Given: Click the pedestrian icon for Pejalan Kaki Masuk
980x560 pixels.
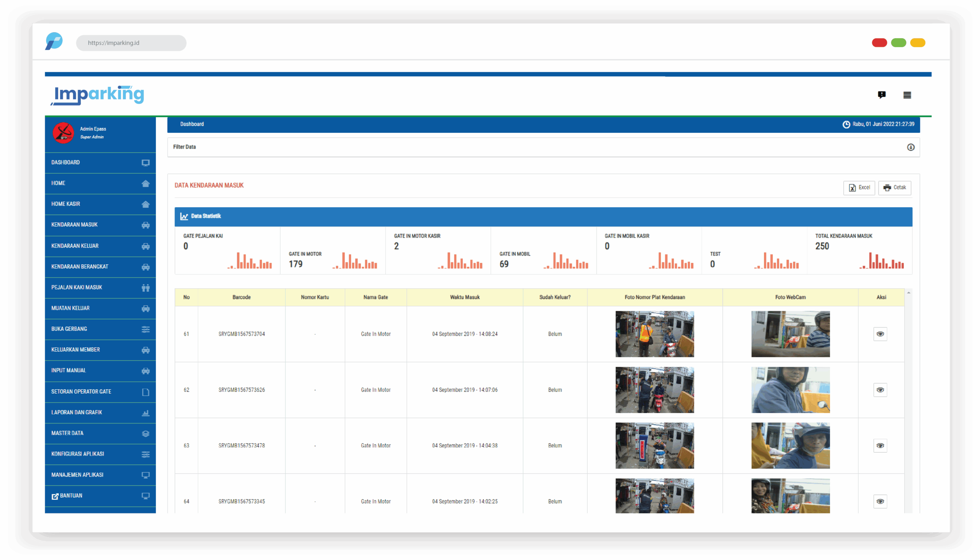Looking at the screenshot, I should pos(145,288).
